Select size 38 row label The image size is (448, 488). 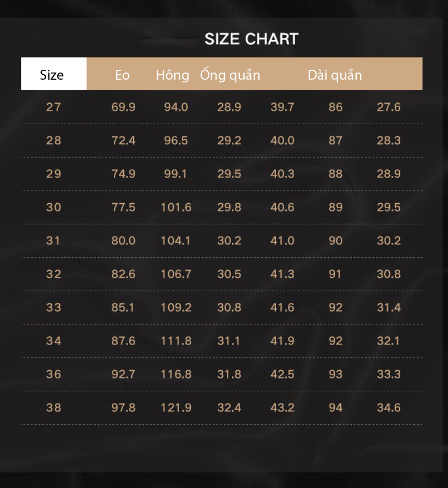click(53, 408)
